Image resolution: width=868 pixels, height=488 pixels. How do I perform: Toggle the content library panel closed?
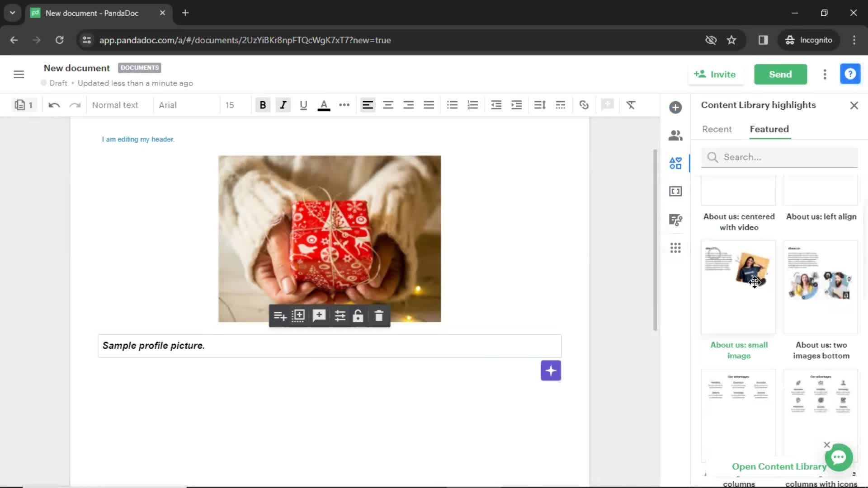(x=853, y=105)
